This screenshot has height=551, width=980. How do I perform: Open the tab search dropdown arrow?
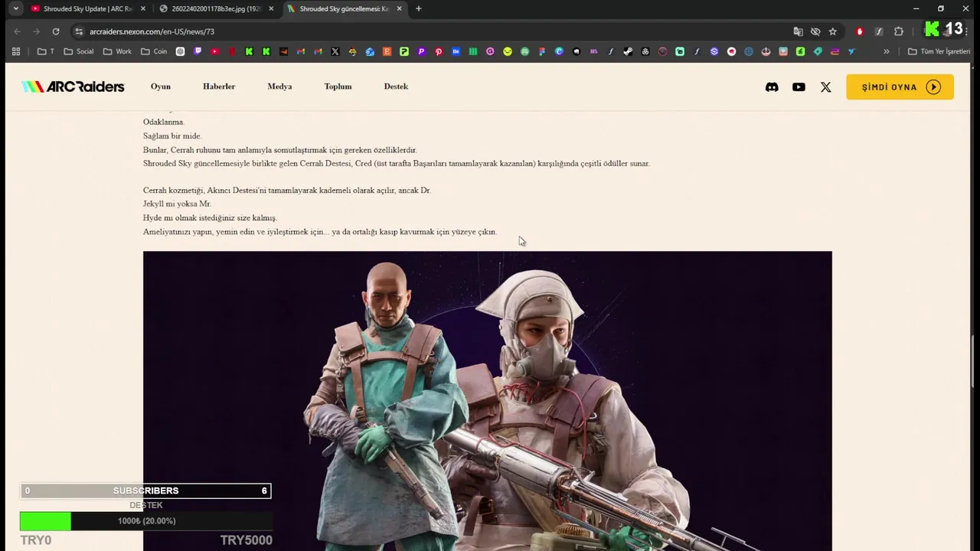coord(15,8)
